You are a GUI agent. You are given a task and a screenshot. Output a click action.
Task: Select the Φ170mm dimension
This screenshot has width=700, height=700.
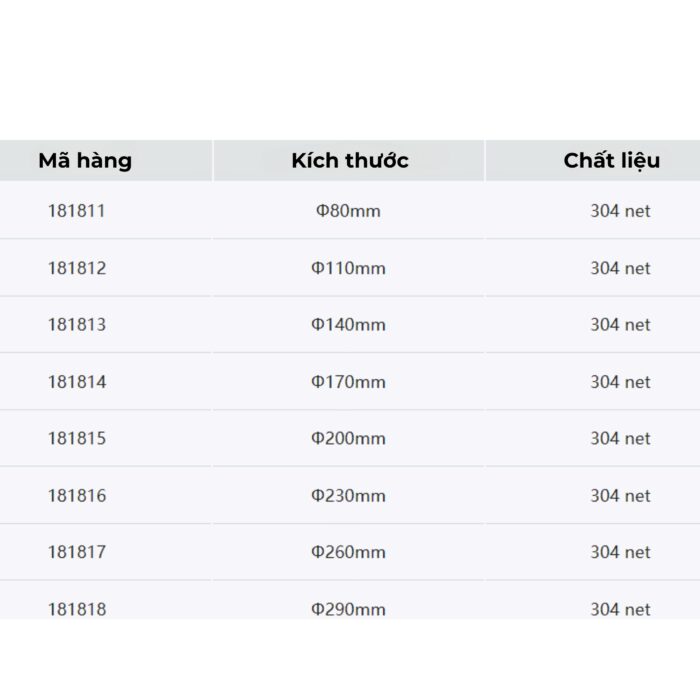coord(348,382)
